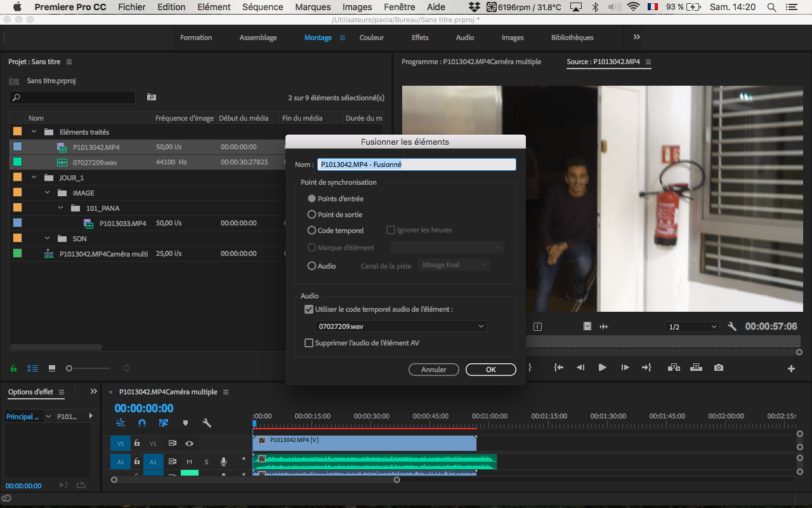Collapse the Eléments traités bin

tap(34, 132)
